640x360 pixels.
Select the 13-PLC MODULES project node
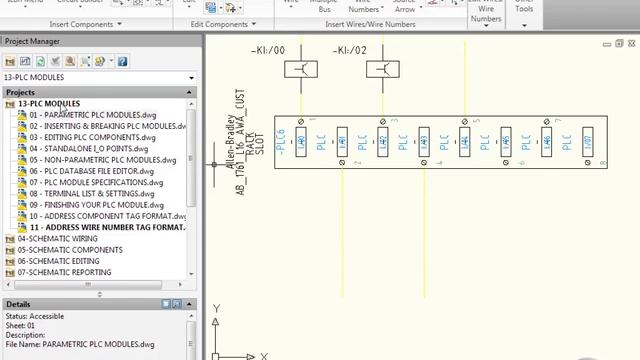click(x=49, y=104)
